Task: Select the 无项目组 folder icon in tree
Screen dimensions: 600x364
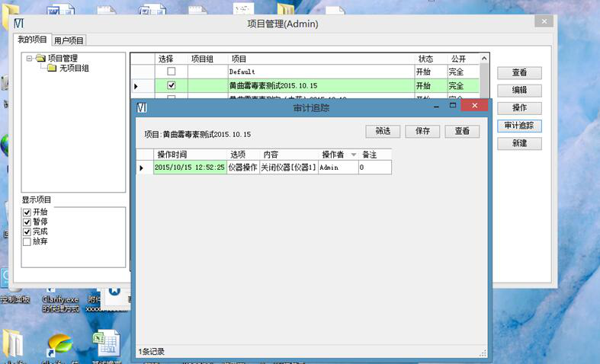Action: 52,69
